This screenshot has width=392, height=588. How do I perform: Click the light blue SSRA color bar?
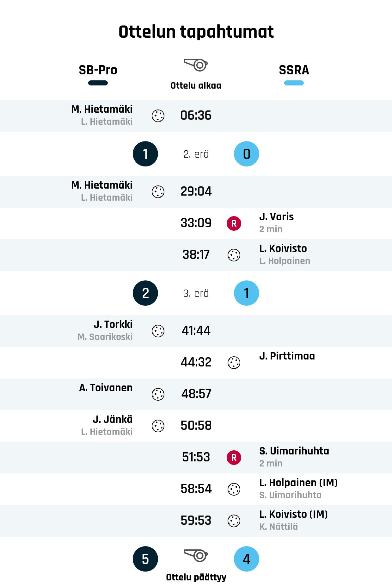coord(294,83)
